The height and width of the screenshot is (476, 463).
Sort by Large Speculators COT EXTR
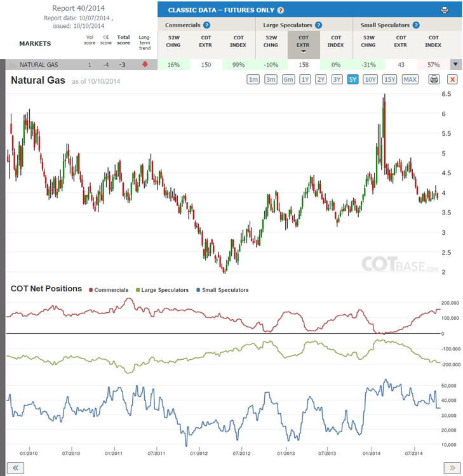click(304, 44)
